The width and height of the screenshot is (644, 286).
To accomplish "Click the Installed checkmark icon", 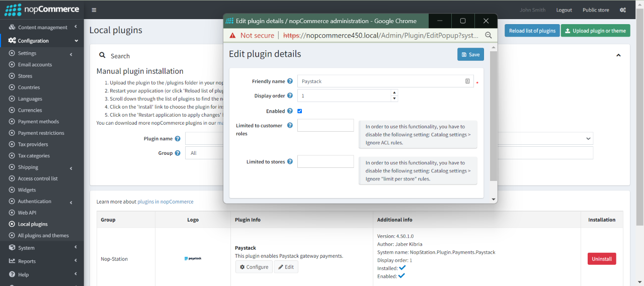I will 403,268.
